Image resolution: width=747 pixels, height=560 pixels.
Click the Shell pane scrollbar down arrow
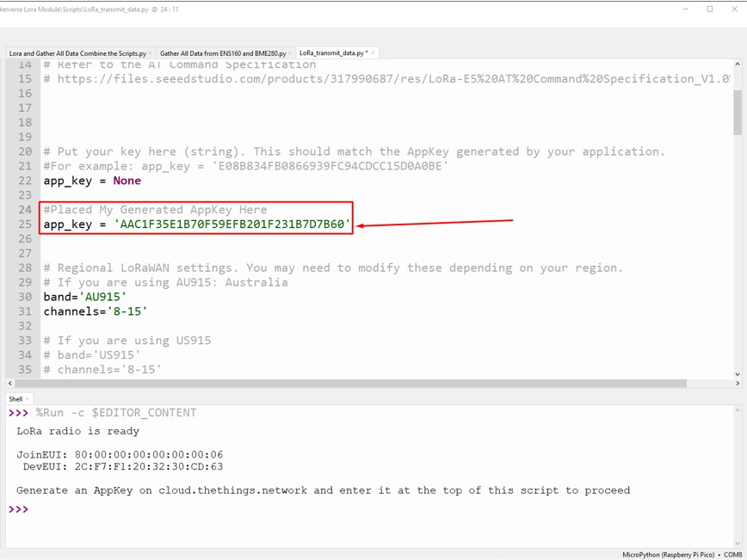[x=738, y=542]
